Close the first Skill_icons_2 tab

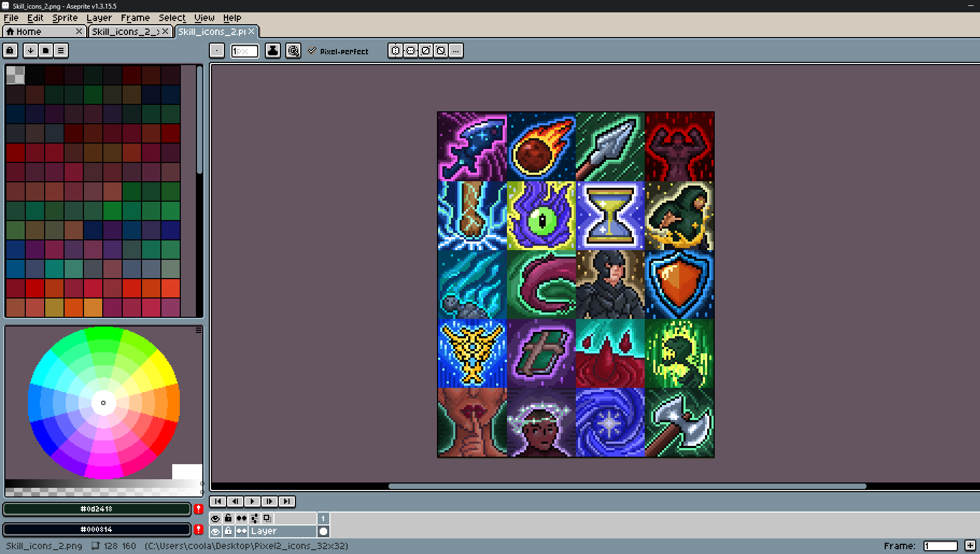click(165, 31)
